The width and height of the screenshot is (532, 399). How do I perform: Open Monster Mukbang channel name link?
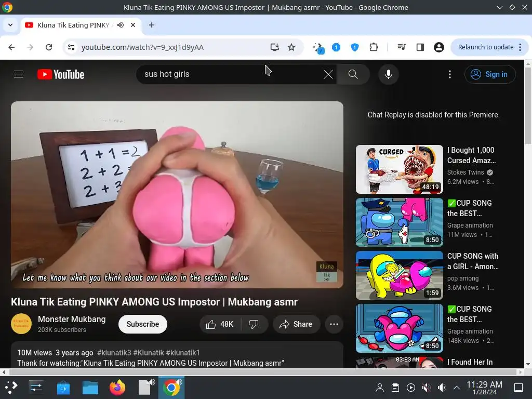coord(72,320)
